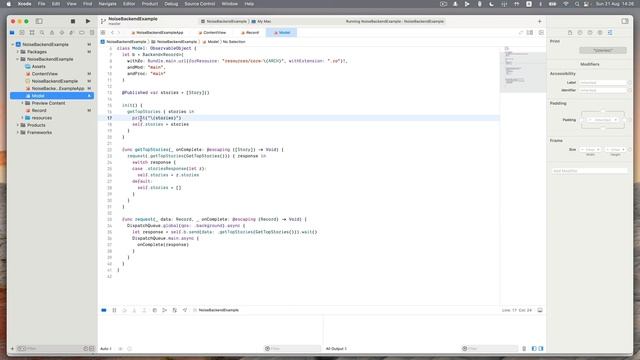Click the Run (play) button in the toolbar
640x360 pixels.
[88, 21]
